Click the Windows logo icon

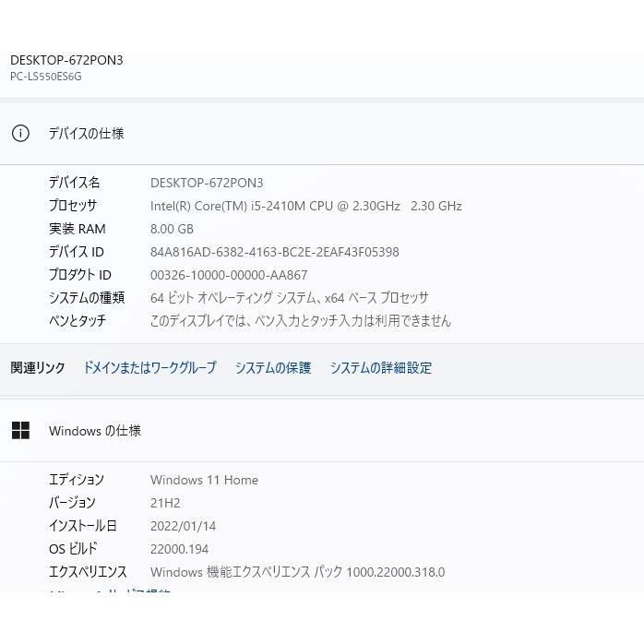20,431
